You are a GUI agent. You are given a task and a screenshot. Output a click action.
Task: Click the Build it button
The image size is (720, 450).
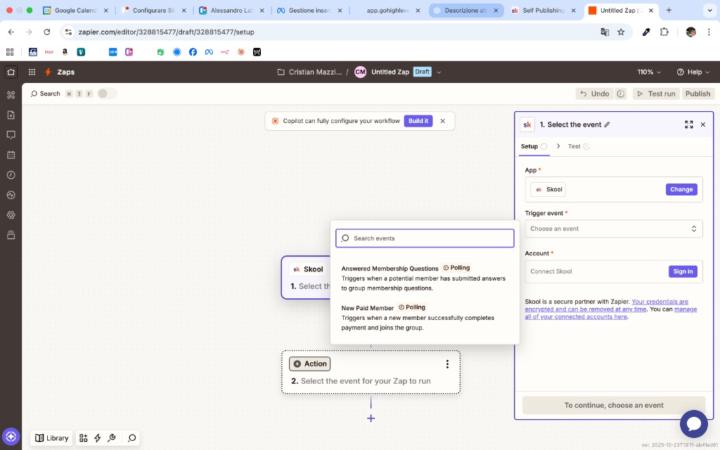point(418,121)
